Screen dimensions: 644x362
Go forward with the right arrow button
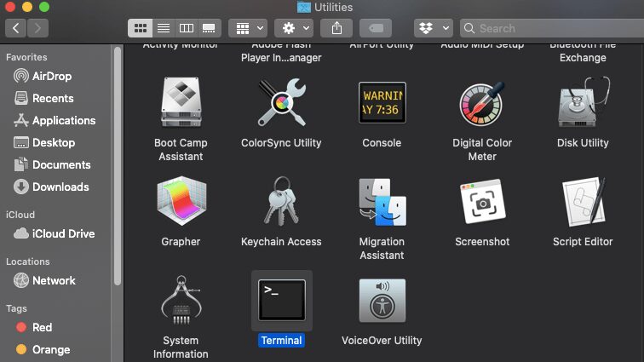click(37, 28)
